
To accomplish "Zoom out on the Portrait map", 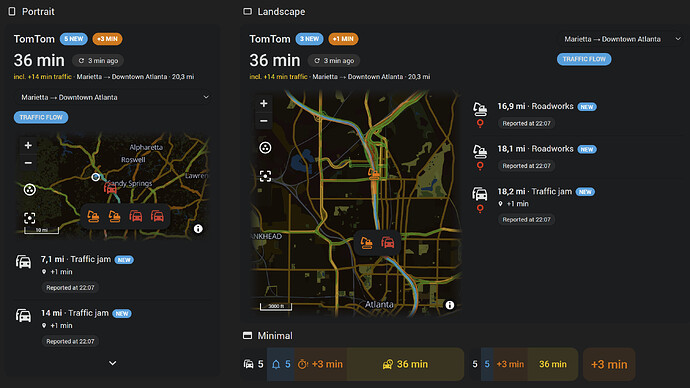I will (28, 163).
